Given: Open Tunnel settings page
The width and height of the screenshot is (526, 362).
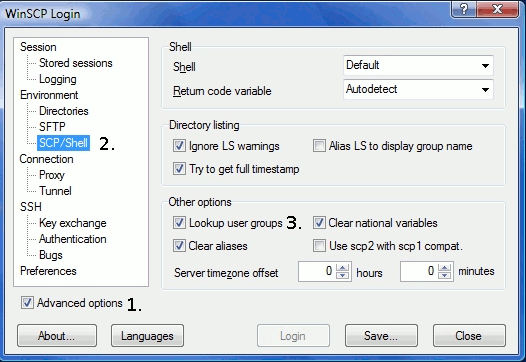Looking at the screenshot, I should tap(55, 191).
